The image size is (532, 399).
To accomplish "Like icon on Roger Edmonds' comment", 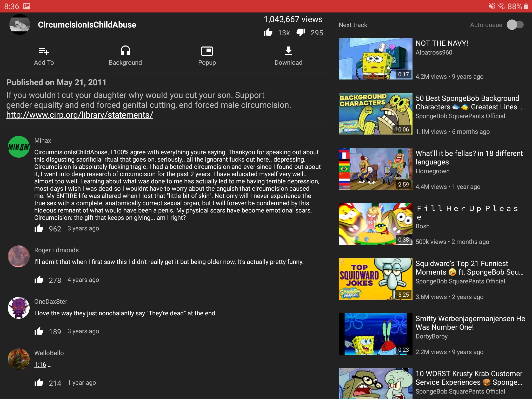I will [39, 280].
